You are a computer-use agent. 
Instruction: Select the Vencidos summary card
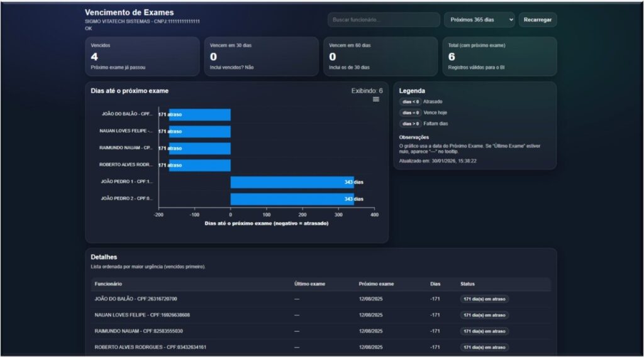point(142,57)
